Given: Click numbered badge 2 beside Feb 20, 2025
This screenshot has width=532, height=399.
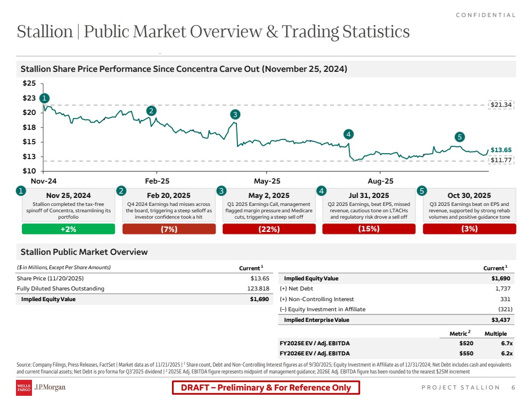Looking at the screenshot, I should (x=121, y=191).
